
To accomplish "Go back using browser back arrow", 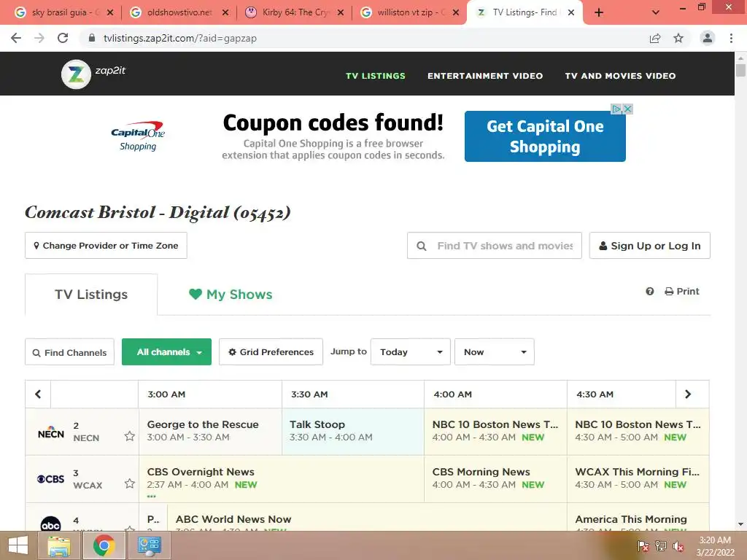I will pyautogui.click(x=16, y=38).
